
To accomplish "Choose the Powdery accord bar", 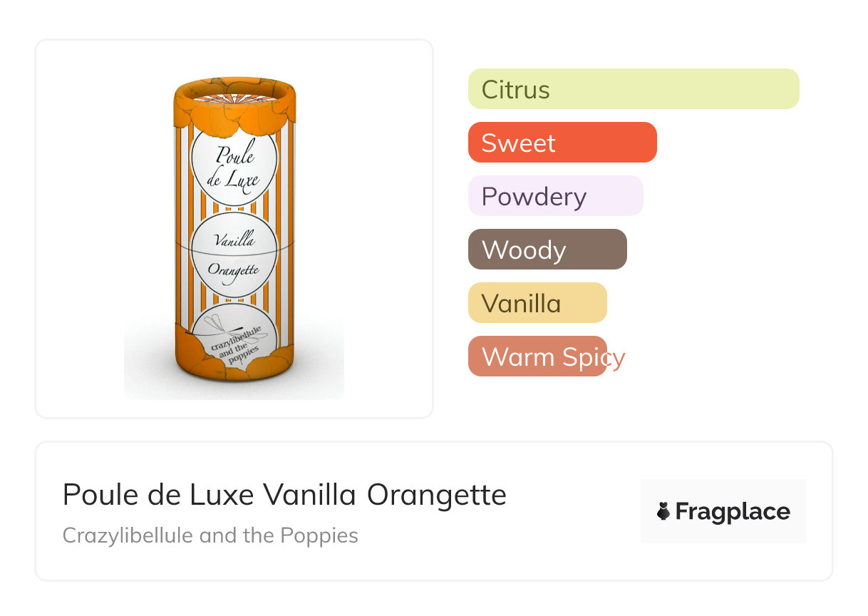I will pos(555,196).
